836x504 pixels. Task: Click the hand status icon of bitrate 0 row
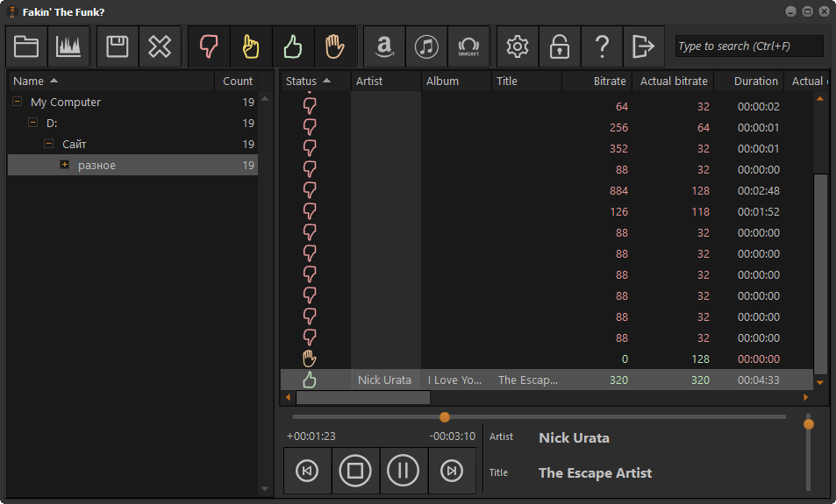point(310,358)
